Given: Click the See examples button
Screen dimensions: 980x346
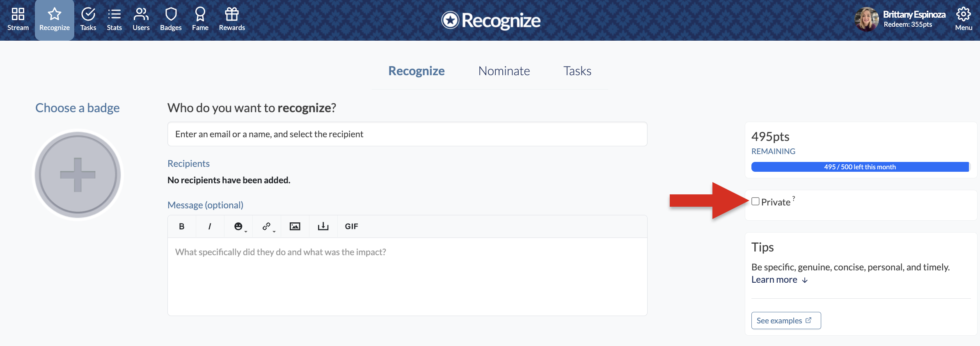Looking at the screenshot, I should (786, 321).
